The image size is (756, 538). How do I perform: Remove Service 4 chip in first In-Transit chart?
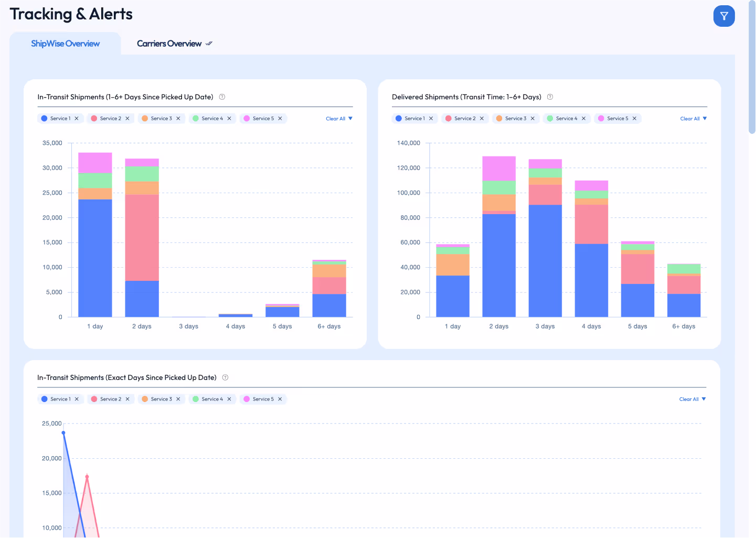click(x=229, y=119)
